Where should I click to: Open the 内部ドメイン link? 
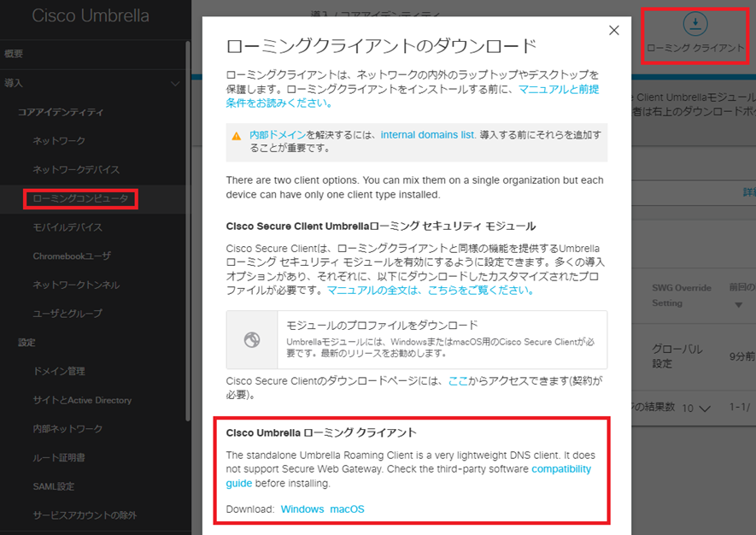(x=278, y=134)
